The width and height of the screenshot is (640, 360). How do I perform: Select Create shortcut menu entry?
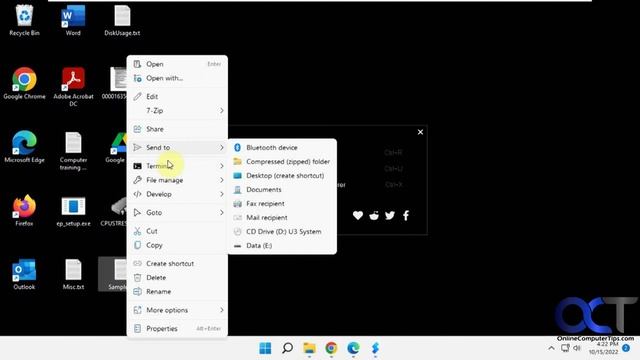click(x=177, y=263)
